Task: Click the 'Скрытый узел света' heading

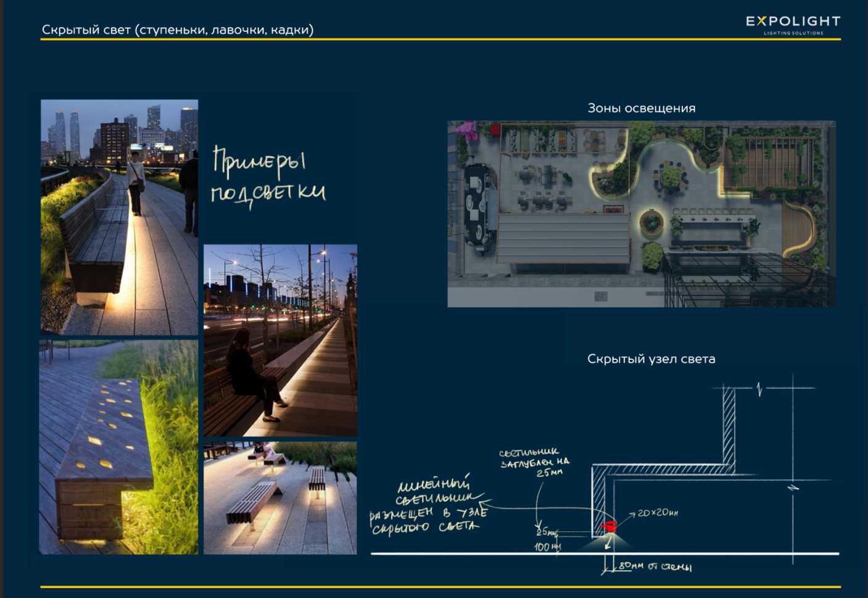Action: click(x=651, y=359)
